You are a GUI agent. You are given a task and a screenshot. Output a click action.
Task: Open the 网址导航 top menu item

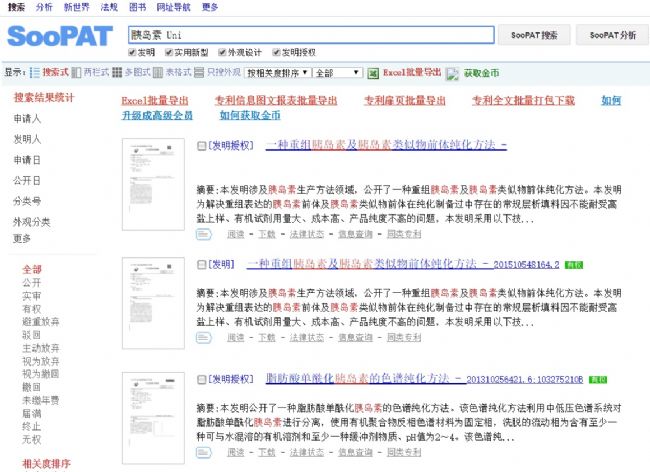click(x=172, y=6)
